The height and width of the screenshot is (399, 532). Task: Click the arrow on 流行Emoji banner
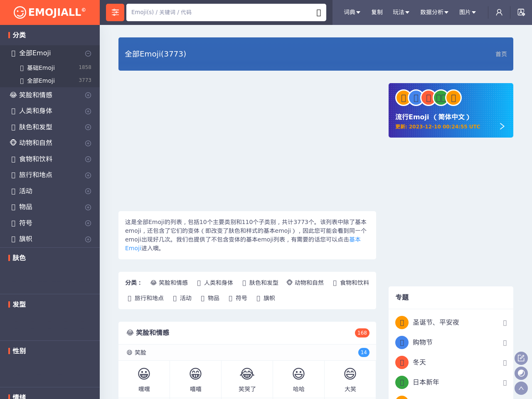pos(502,126)
